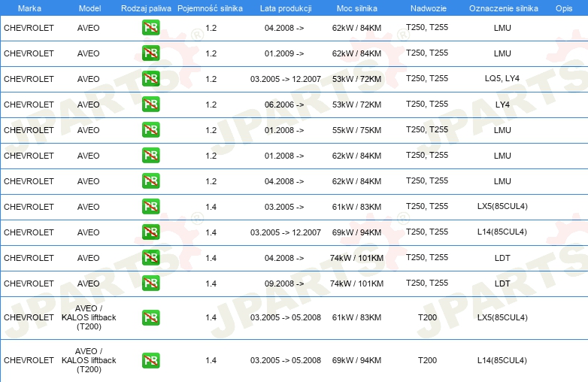
Task: Click the petrol icon in the 09.2008 LDT row
Action: pos(150,283)
